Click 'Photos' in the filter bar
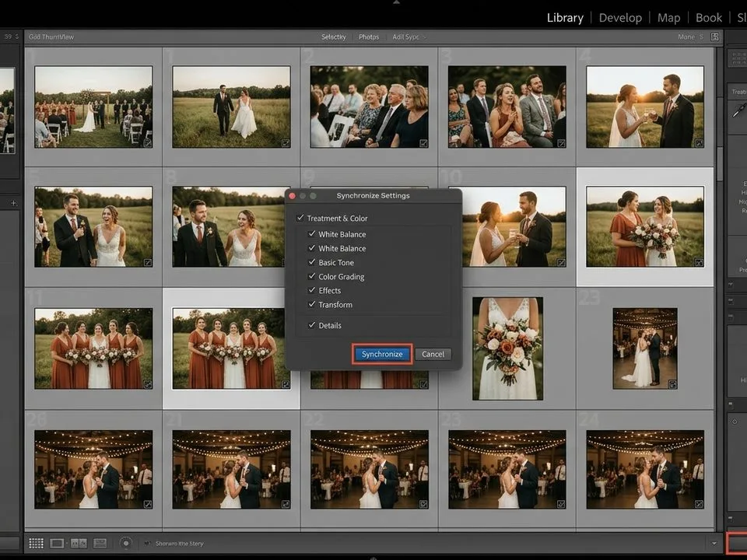Viewport: 747px width, 560px height. [369, 37]
